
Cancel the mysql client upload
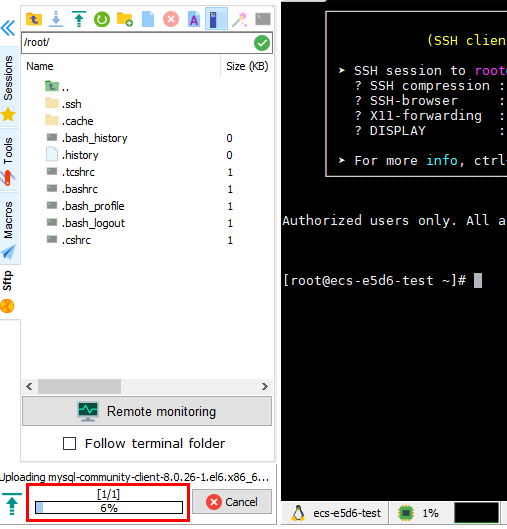(232, 502)
